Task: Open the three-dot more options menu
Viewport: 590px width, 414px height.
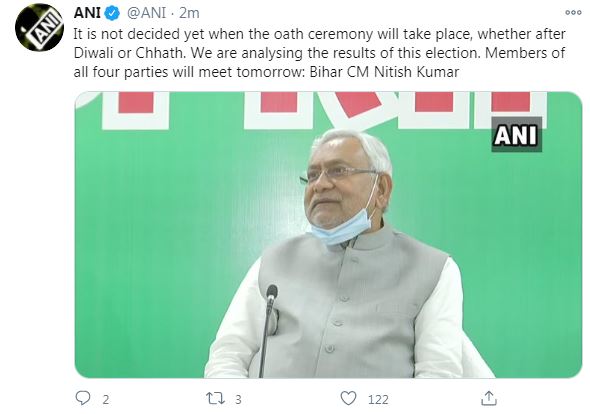Action: pyautogui.click(x=573, y=13)
